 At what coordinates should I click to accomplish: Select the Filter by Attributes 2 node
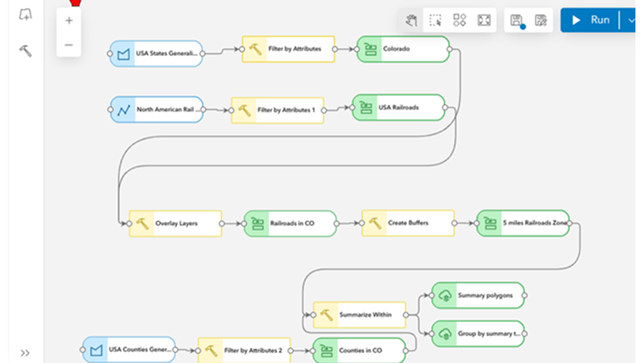244,351
